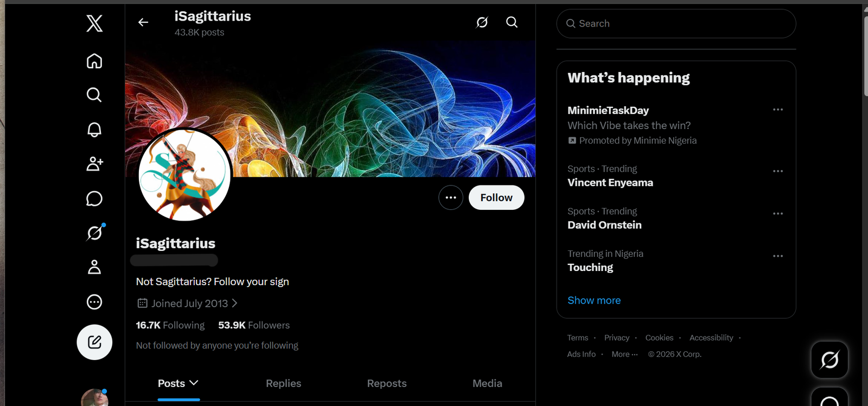Open the Ads Info footer link

582,354
